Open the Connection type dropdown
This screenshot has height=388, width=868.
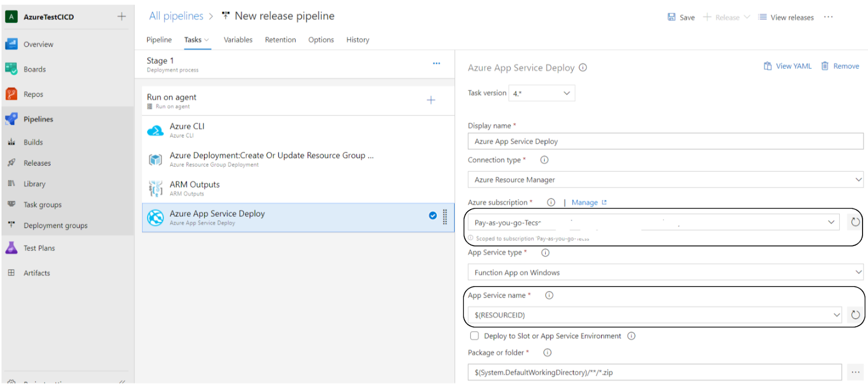click(x=665, y=180)
